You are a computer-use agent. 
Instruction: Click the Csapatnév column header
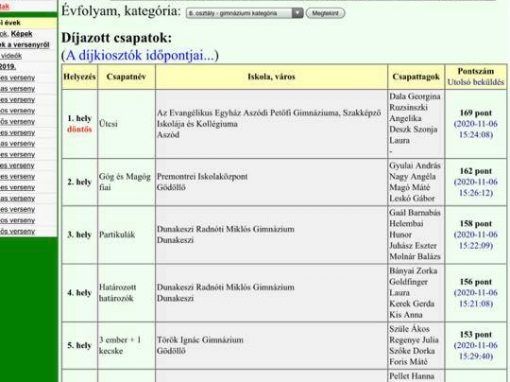(126, 77)
